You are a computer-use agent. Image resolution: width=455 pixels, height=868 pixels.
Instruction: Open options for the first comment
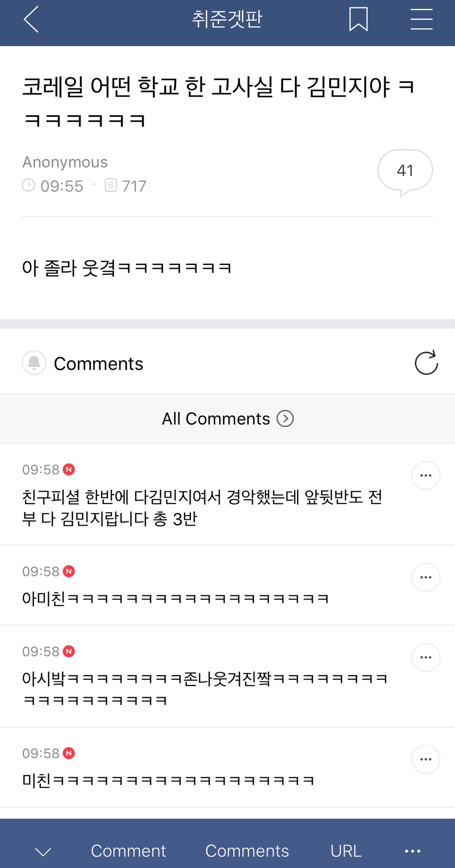click(x=426, y=475)
